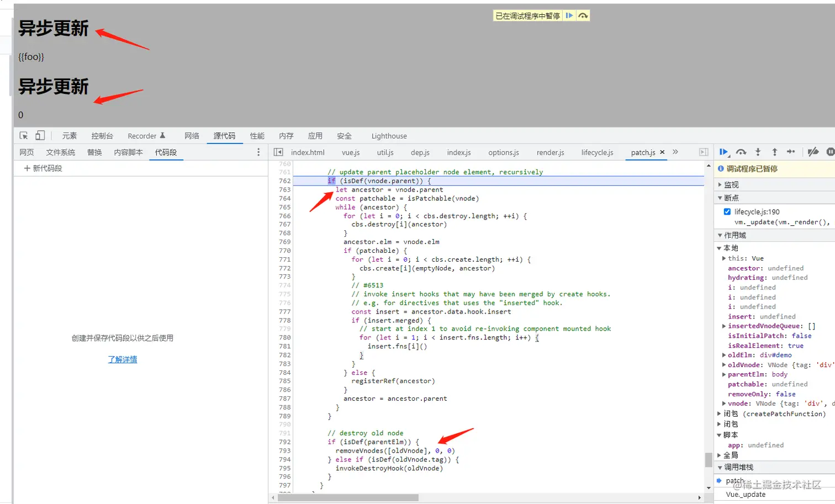Open the 应用 Application tab
Screen dimensions: 835x504
(315, 136)
